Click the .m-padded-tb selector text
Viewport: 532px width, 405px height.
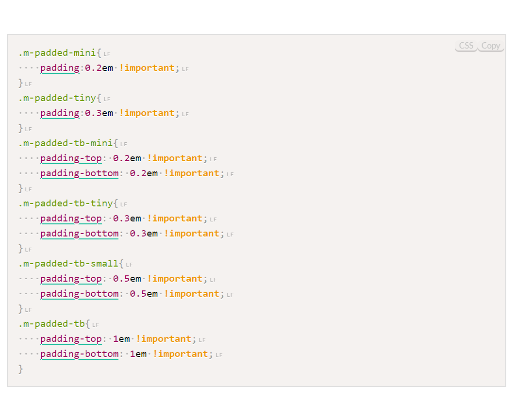click(51, 324)
